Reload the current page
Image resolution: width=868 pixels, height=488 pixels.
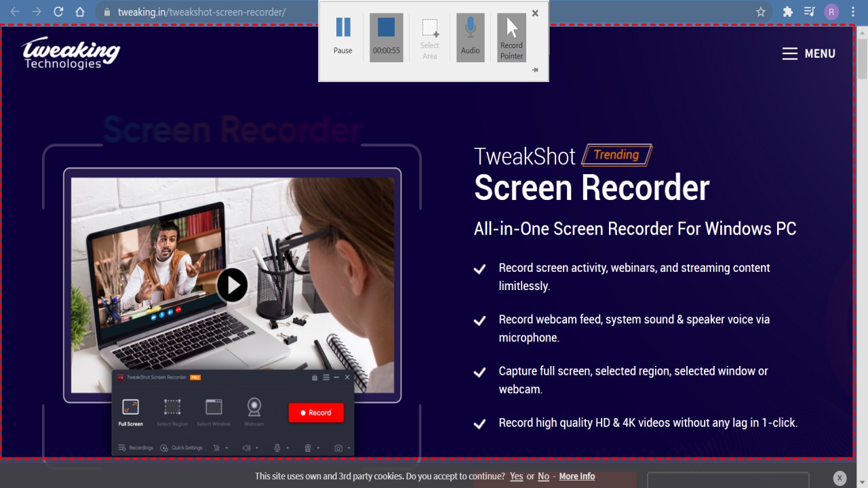tap(58, 12)
